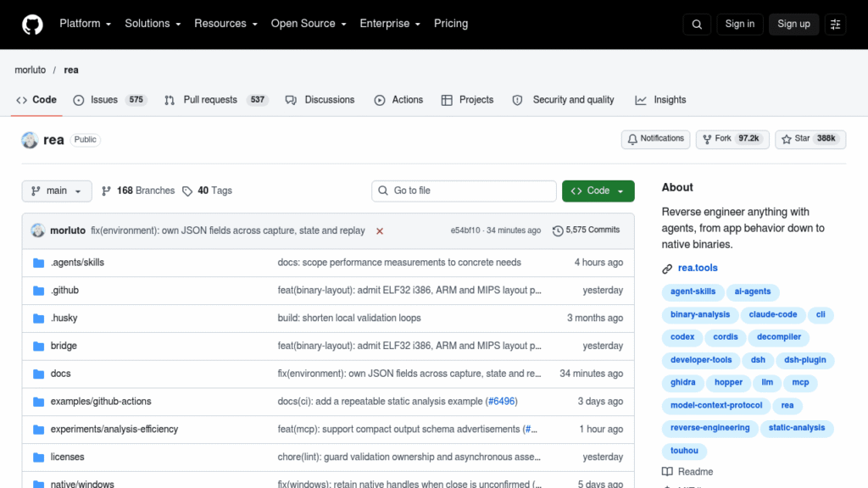The width and height of the screenshot is (868, 488).
Task: Select the model-context-protocol topic tag
Action: (715, 406)
